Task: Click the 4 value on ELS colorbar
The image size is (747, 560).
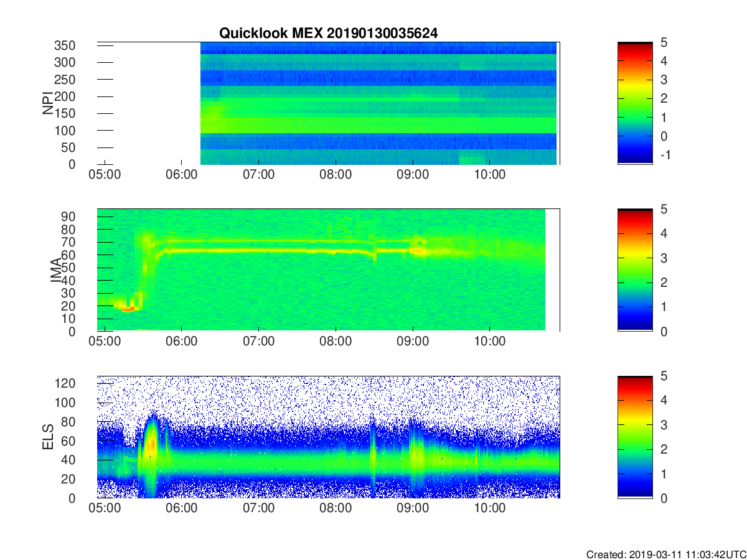Action: pos(664,400)
